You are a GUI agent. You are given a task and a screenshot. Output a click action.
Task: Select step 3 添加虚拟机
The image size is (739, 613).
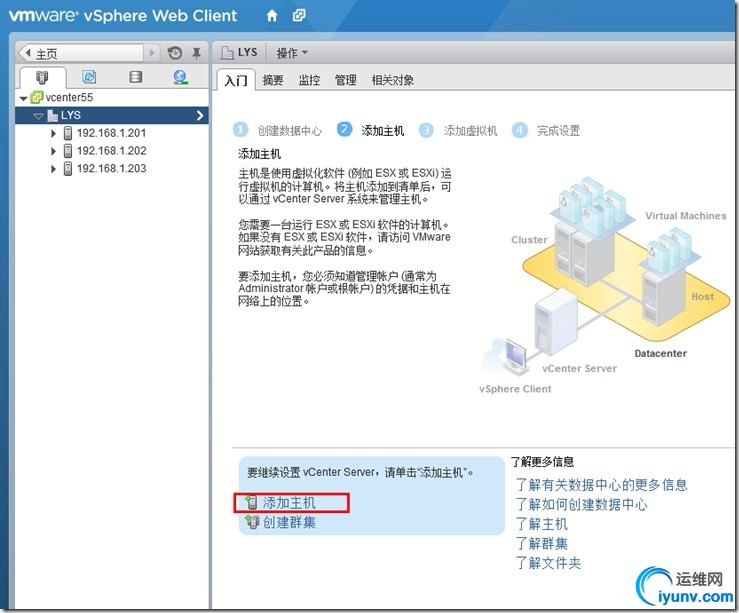click(458, 130)
